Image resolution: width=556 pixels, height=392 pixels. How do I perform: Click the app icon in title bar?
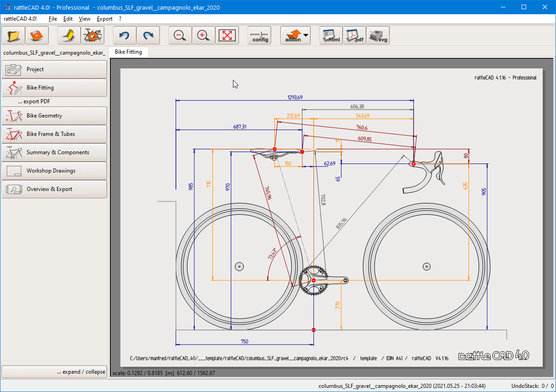(8, 7)
